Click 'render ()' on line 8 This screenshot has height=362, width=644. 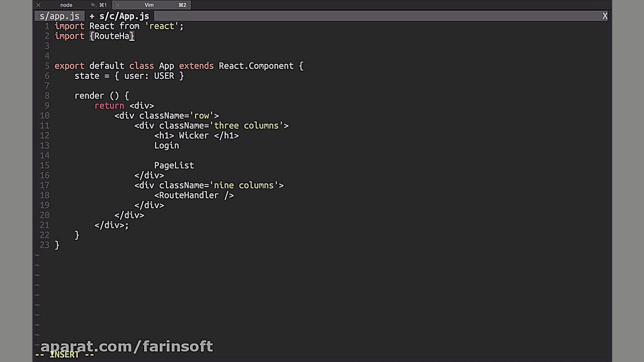pos(97,96)
